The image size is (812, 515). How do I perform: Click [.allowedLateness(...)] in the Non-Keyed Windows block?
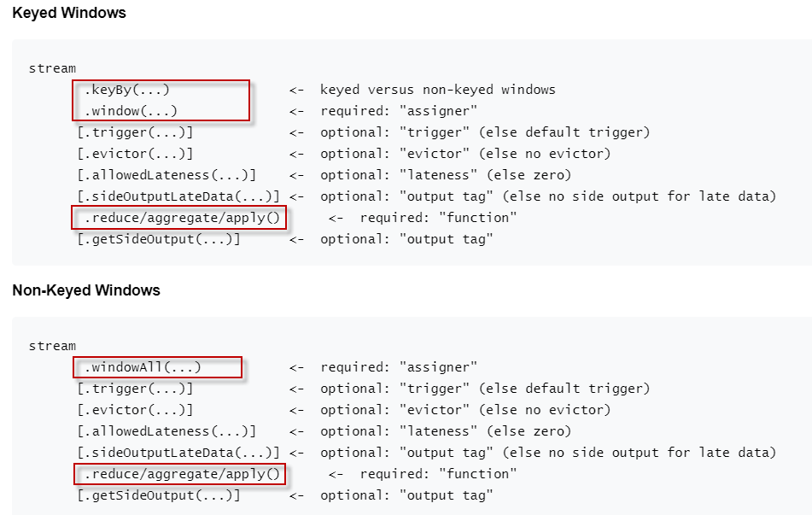(166, 431)
